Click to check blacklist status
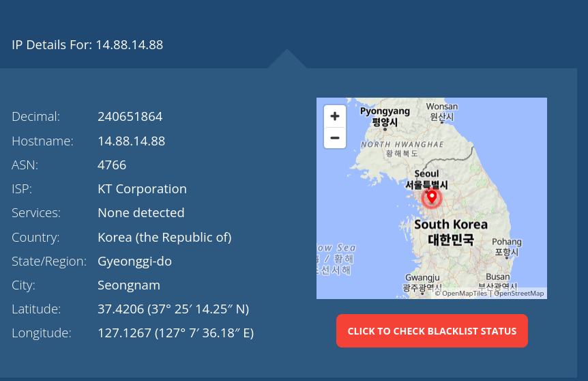Image resolution: width=588 pixels, height=381 pixels. point(432,331)
